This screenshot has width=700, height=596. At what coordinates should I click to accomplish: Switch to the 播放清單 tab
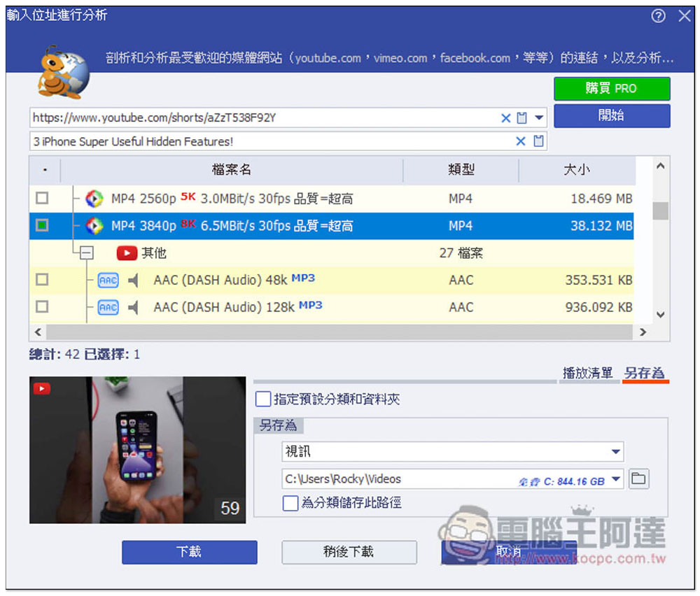587,373
